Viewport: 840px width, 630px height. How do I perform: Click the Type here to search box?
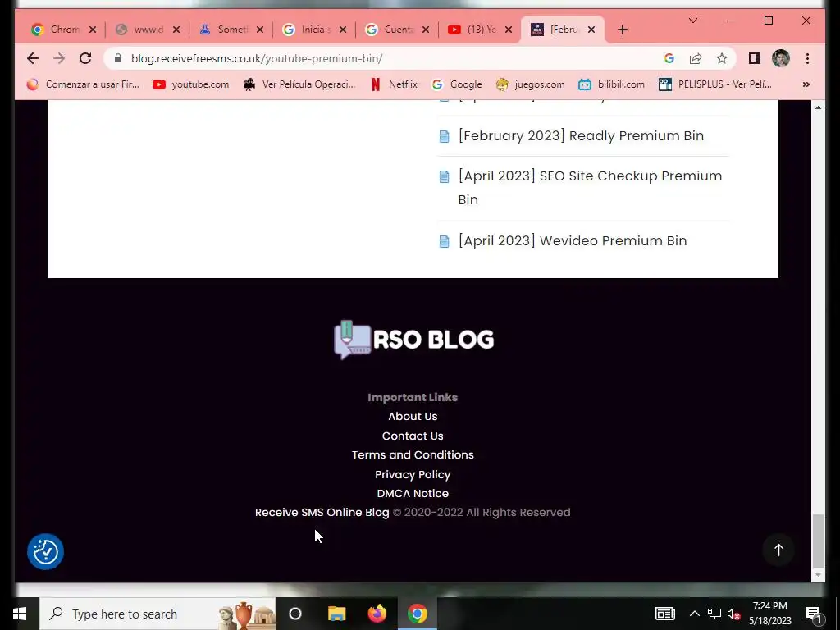pyautogui.click(x=157, y=614)
